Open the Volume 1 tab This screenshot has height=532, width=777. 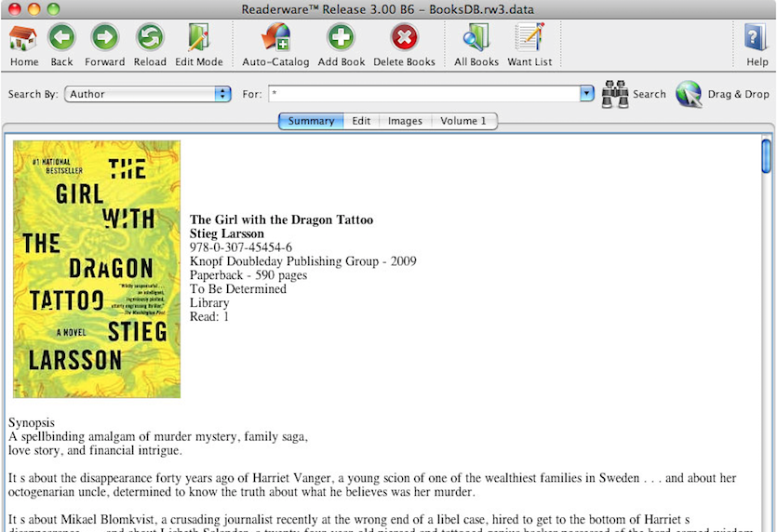pos(463,121)
